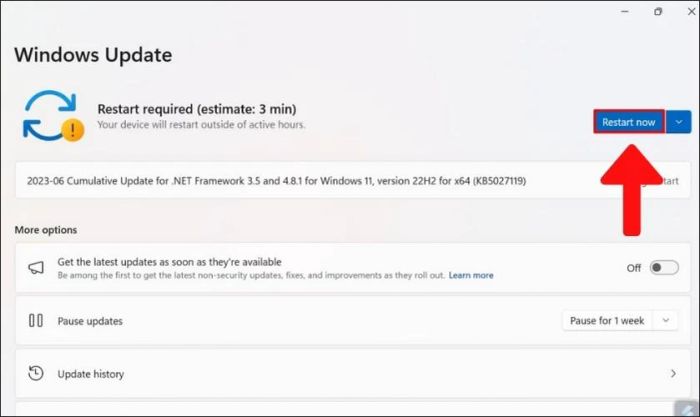The image size is (700, 417).
Task: Open the Update history row
Action: [353, 374]
